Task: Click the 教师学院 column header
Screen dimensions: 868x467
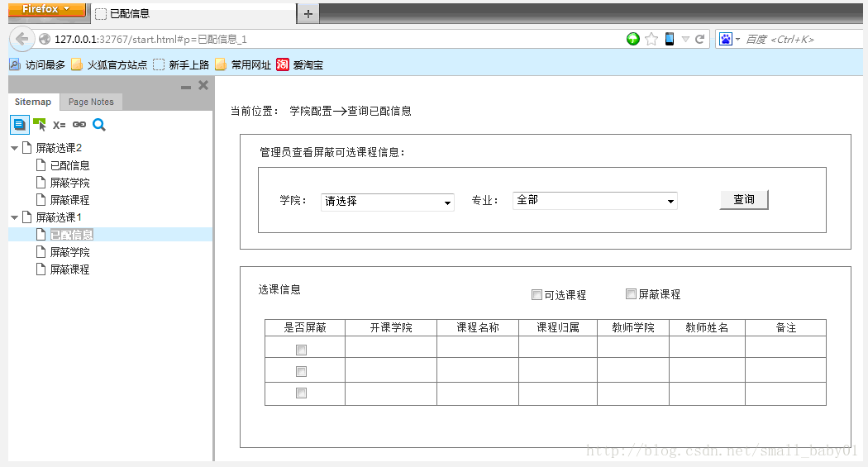Action: pyautogui.click(x=633, y=327)
